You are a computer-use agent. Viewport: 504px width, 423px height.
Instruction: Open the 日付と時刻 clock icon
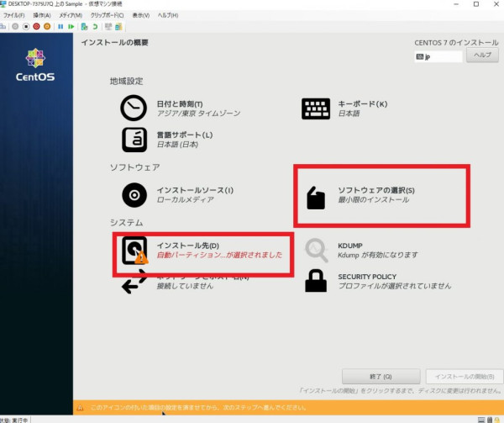click(133, 107)
